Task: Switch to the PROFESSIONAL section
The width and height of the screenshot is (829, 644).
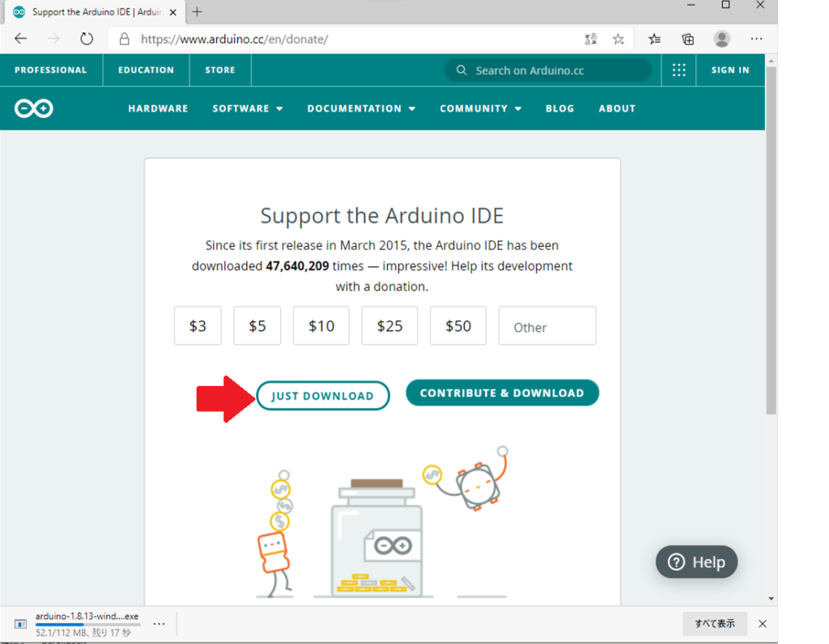Action: click(x=51, y=70)
